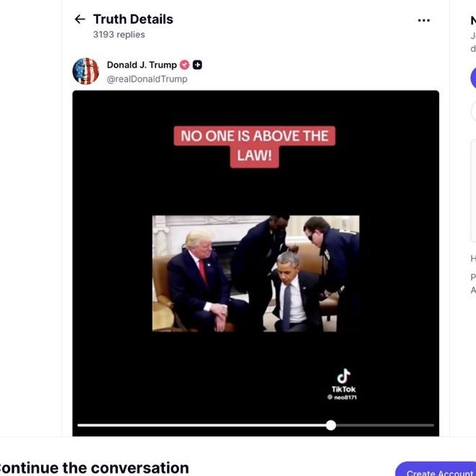Image resolution: width=476 pixels, height=476 pixels.
Task: Click the red verified checkmark badge
Action: [x=184, y=65]
